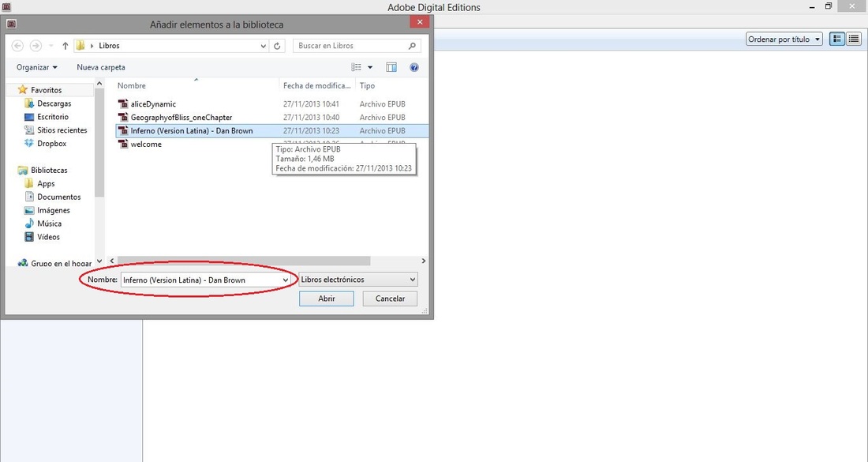
Task: Change the file view mode icon
Action: coord(357,67)
